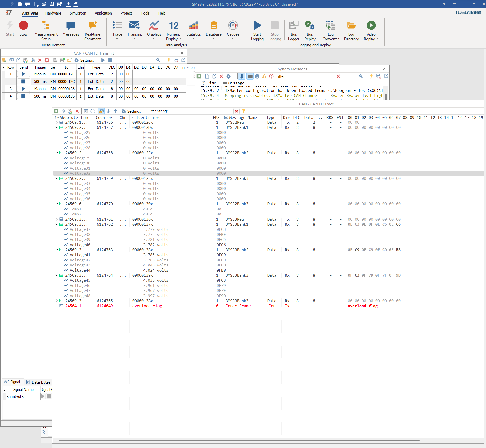Toggle send for row 2 in Transmit

pos(23,82)
